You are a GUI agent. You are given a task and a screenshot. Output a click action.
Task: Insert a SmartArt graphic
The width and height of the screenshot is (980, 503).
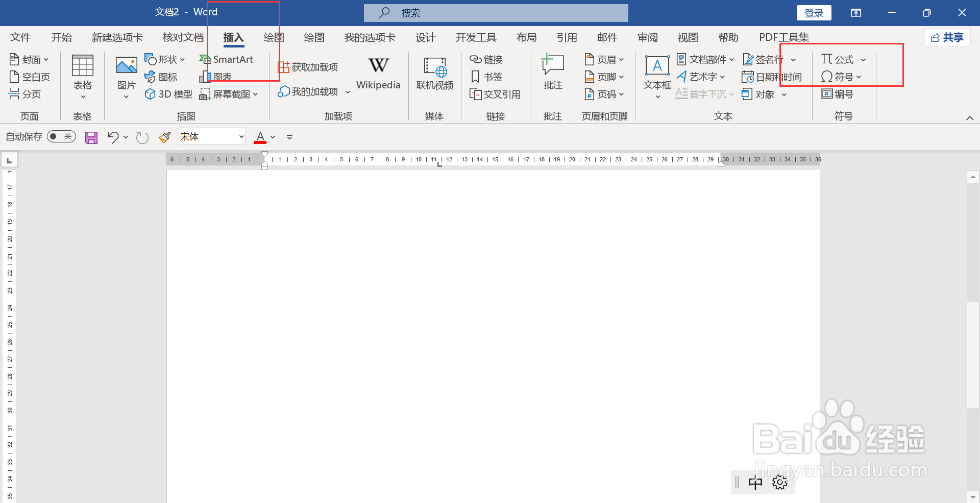click(226, 60)
